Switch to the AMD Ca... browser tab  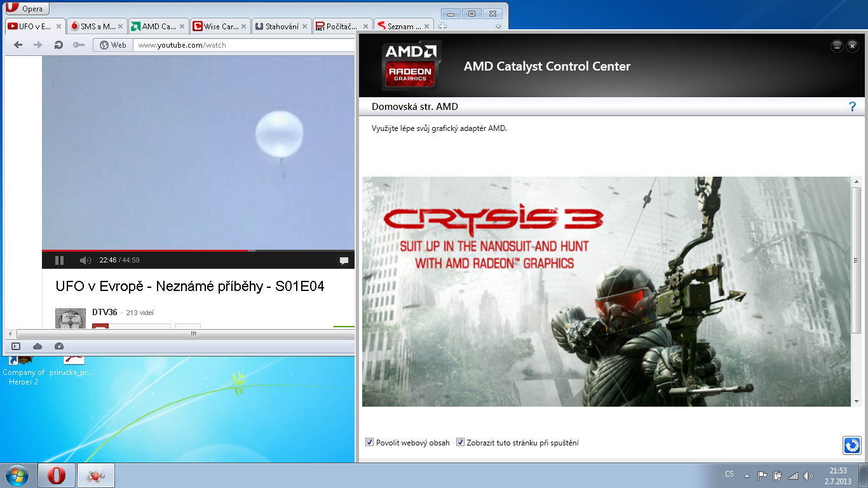coord(158,27)
